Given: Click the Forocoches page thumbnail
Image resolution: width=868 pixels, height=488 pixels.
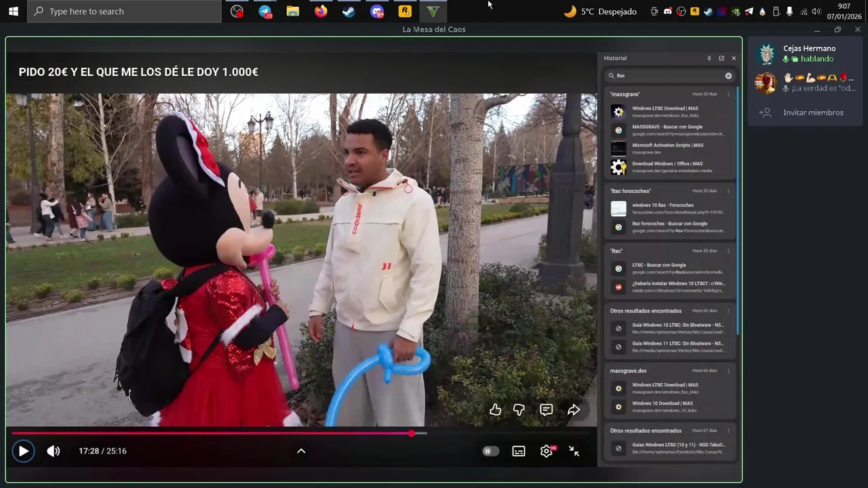Looking at the screenshot, I should [x=618, y=209].
